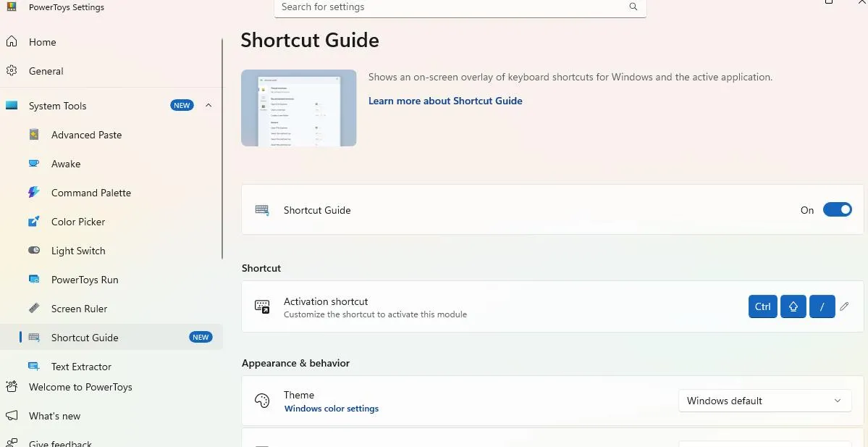Click the Home icon in sidebar
This screenshot has height=447, width=868.
[11, 41]
